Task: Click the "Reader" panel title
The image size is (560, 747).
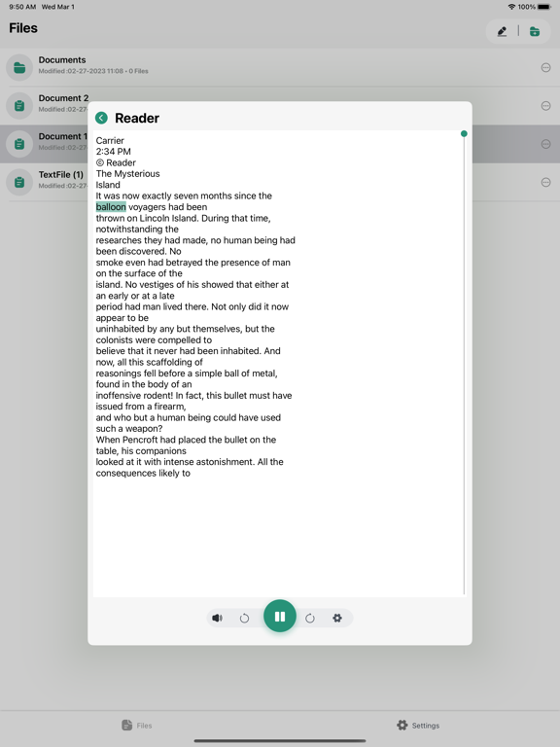Action: click(x=137, y=118)
